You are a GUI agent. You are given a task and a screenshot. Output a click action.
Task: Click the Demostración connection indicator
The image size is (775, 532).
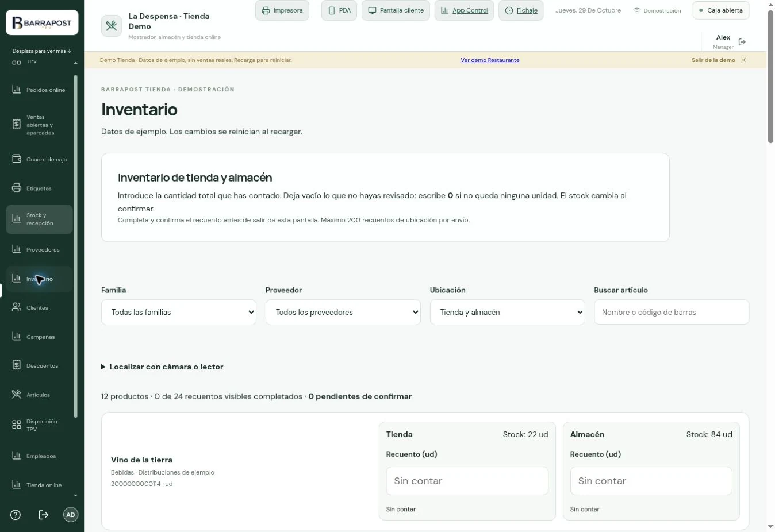click(x=657, y=11)
